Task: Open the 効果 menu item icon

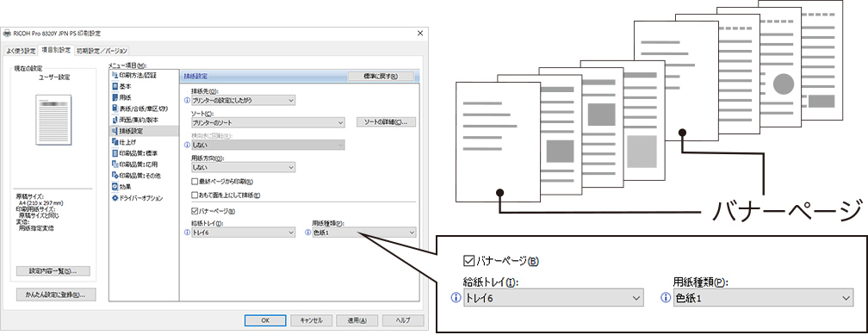Action: click(115, 187)
